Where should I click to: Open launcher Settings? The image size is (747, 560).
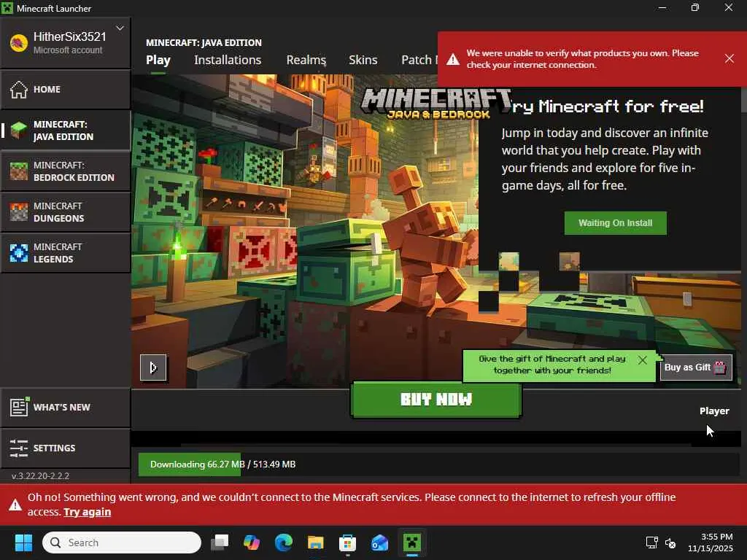pos(65,448)
